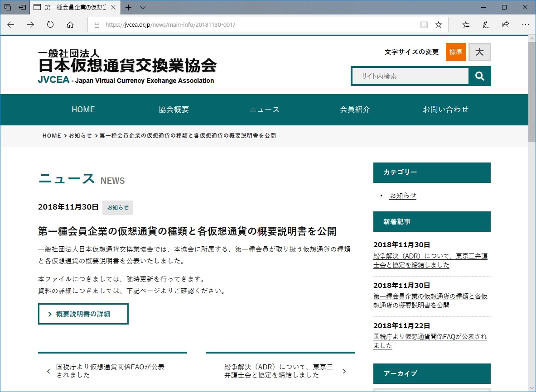Enable reading view in the address bar
Screen dimensions: 536x392
click(423, 24)
